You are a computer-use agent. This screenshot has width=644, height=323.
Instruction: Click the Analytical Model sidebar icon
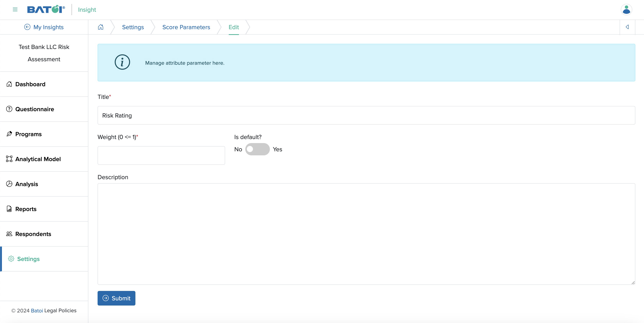[9, 159]
